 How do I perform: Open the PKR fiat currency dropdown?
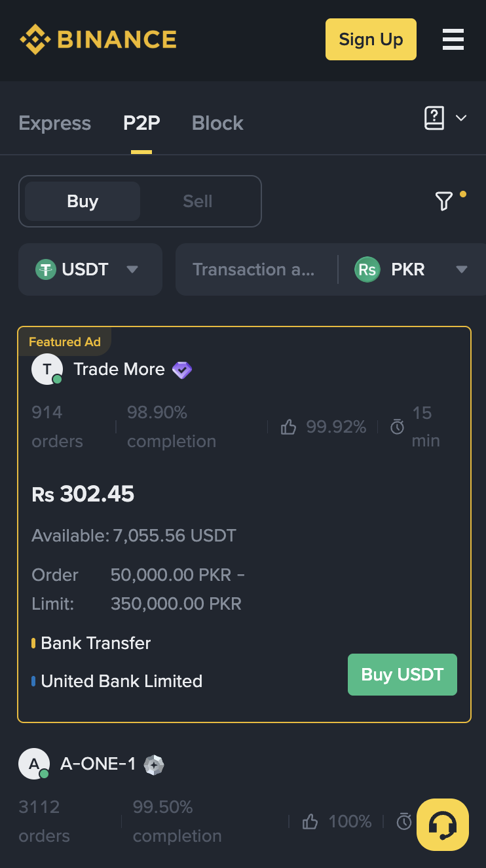[x=462, y=269]
